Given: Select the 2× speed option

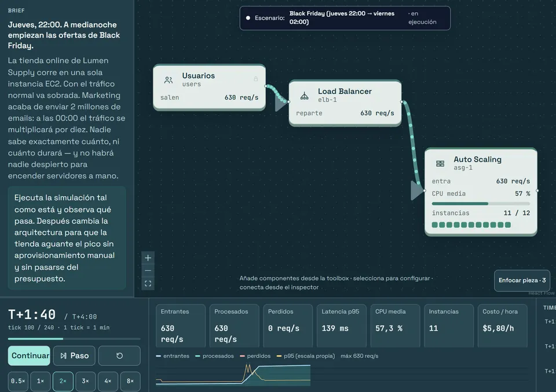Looking at the screenshot, I should pos(63,381).
